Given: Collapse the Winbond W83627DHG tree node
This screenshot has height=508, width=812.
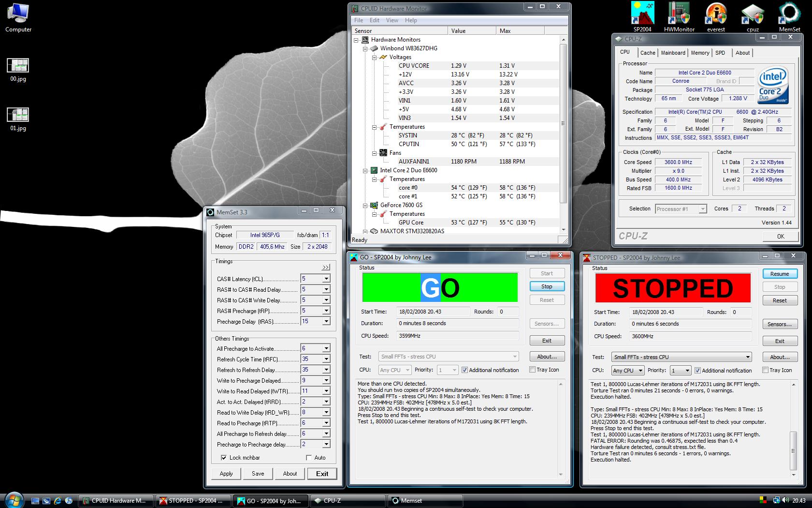Looking at the screenshot, I should [x=365, y=48].
